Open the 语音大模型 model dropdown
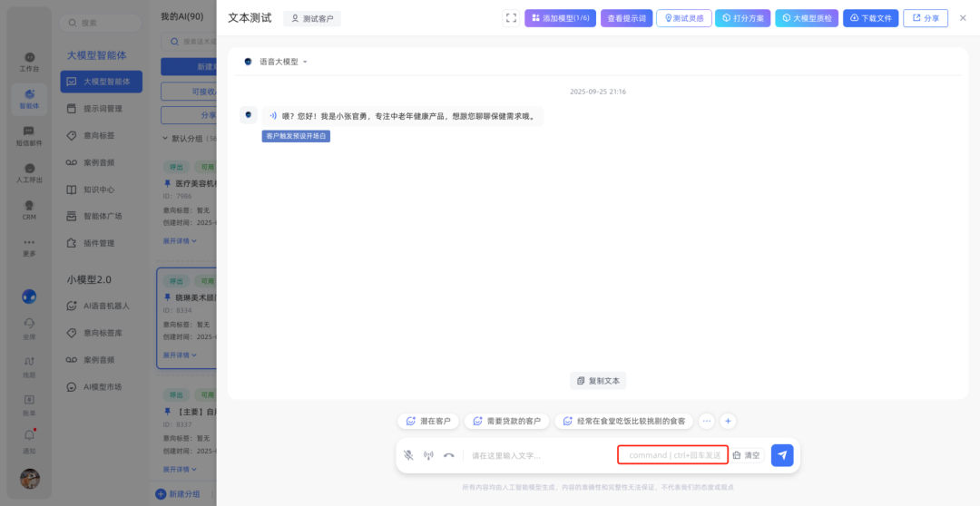Screen dimensions: 980x506 click(x=277, y=62)
